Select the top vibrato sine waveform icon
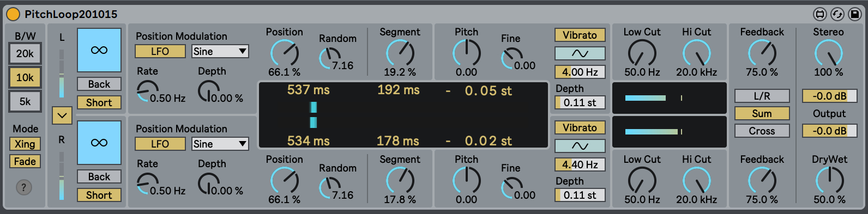868x214 pixels. click(x=580, y=53)
